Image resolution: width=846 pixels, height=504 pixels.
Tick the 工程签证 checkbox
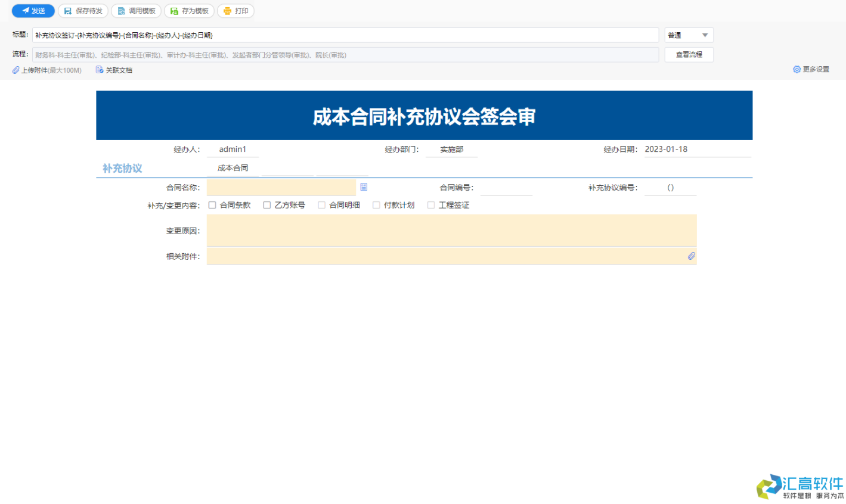[x=431, y=204]
